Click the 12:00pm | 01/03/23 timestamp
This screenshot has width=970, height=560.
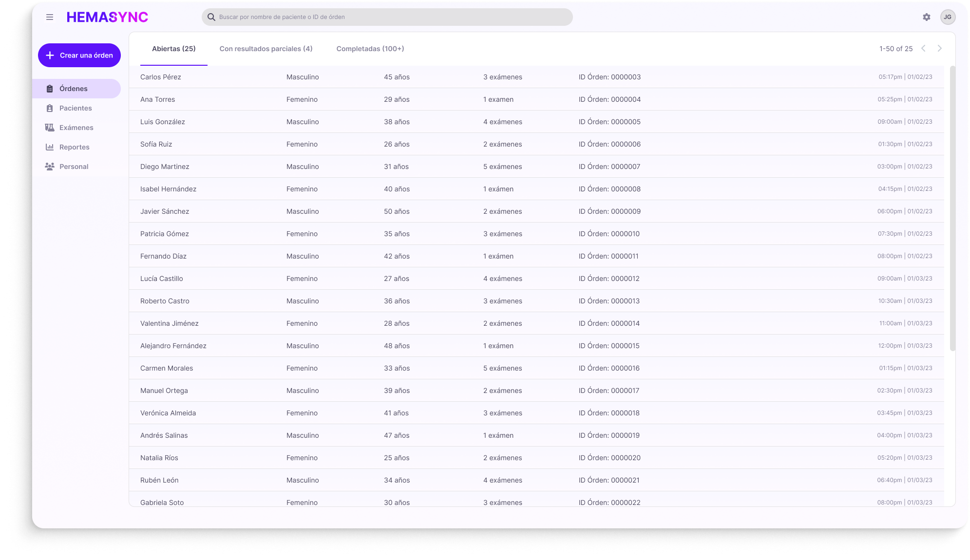point(905,346)
